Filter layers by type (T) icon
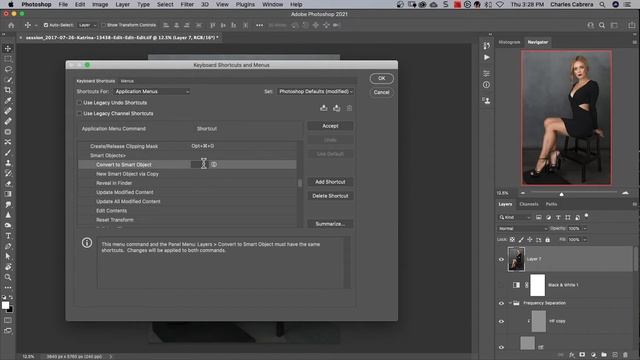 (558, 218)
